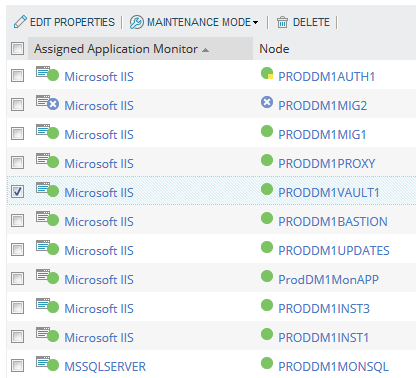416x378 pixels.
Task: Click application status icon for PRODDM1UPDATES row
Action: pyautogui.click(x=47, y=247)
